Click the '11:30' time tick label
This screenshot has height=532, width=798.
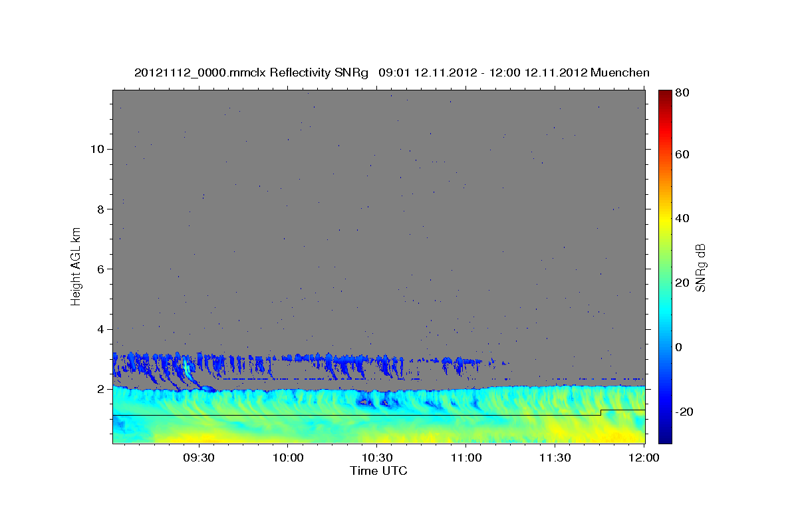(555, 458)
